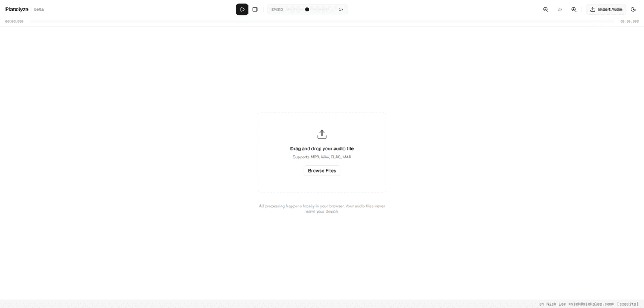Stop playback with the square stop icon
Image resolution: width=644 pixels, height=308 pixels.
tap(255, 10)
